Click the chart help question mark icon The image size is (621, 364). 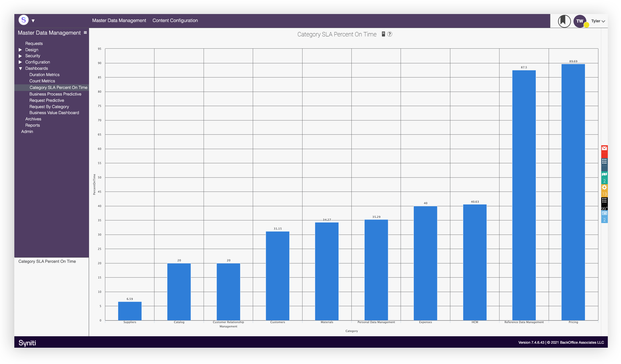click(x=389, y=34)
